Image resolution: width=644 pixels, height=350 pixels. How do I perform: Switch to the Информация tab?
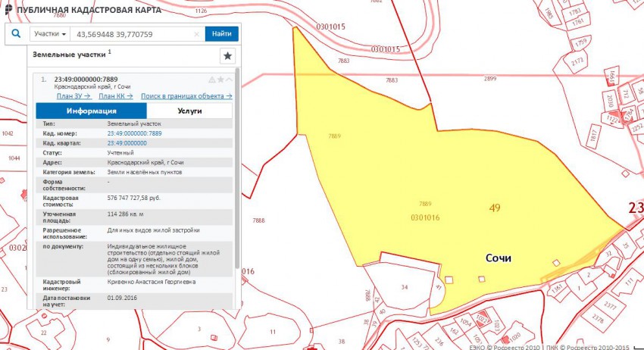coord(91,111)
